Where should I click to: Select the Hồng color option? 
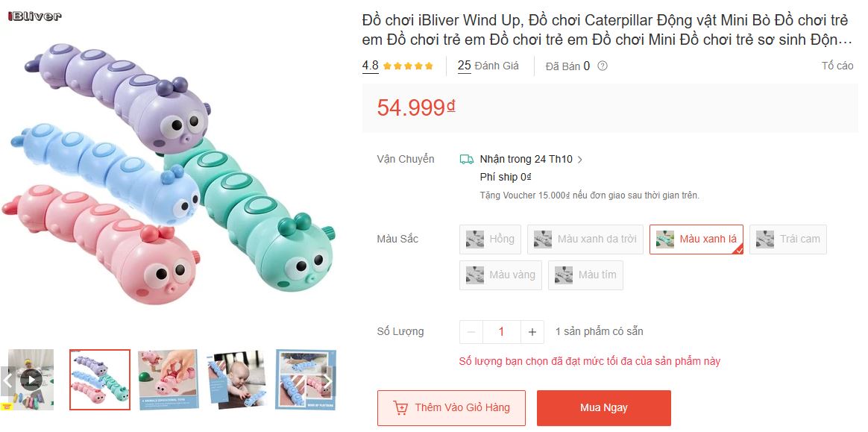[490, 240]
